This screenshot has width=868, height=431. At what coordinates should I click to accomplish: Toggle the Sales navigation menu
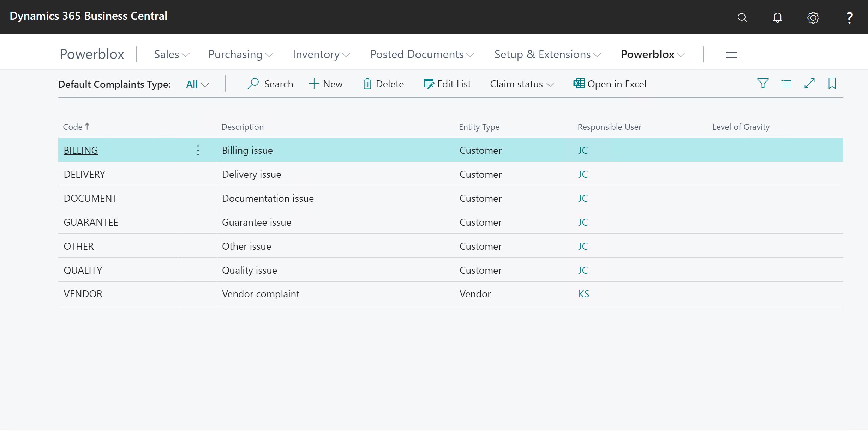170,54
